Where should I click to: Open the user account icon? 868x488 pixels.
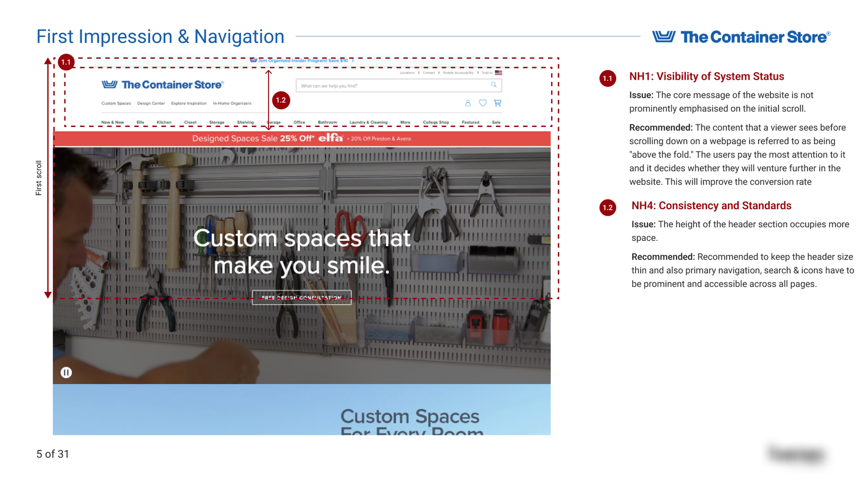coord(468,103)
